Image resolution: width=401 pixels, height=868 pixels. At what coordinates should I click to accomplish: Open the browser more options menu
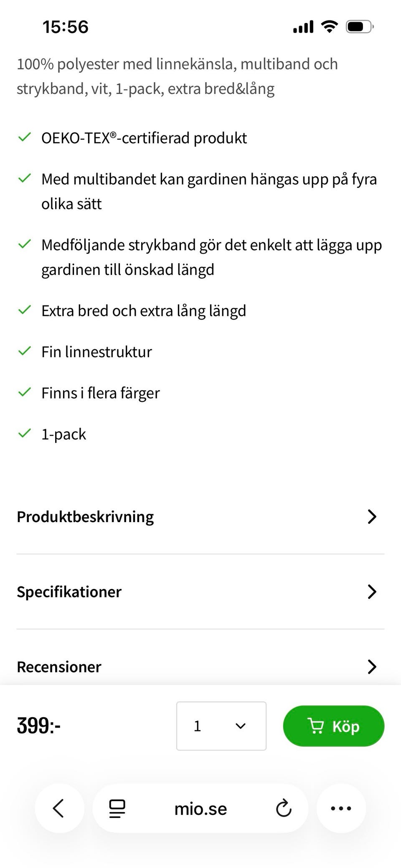click(x=341, y=809)
